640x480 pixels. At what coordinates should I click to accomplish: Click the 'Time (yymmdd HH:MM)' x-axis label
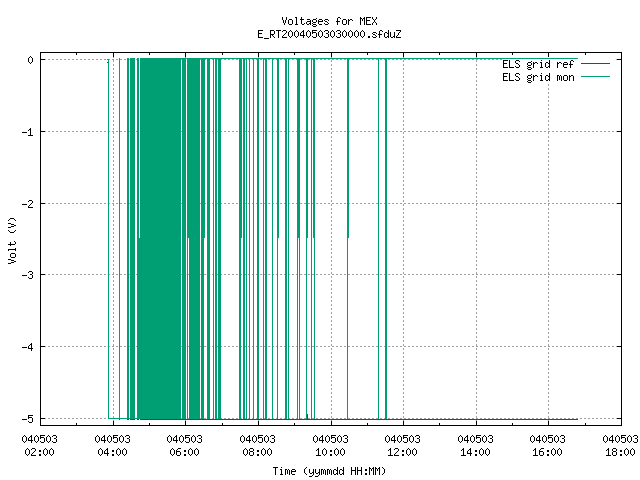pyautogui.click(x=329, y=471)
